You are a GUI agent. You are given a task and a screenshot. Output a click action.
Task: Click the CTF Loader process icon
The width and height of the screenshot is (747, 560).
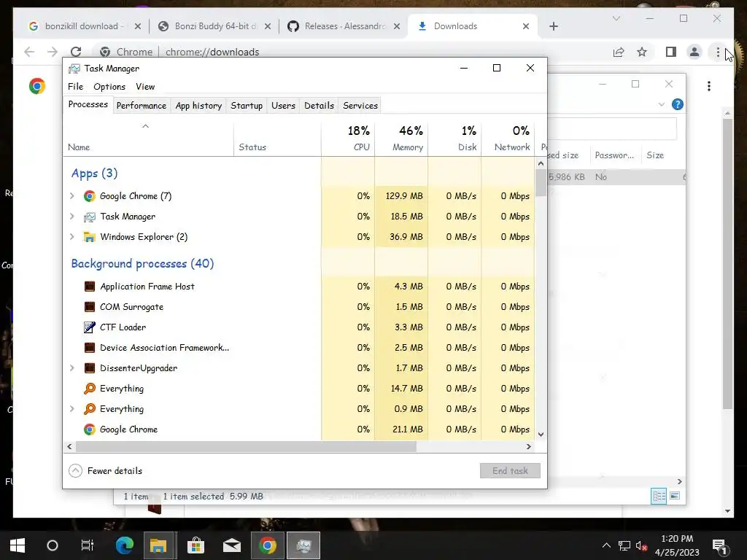(89, 327)
